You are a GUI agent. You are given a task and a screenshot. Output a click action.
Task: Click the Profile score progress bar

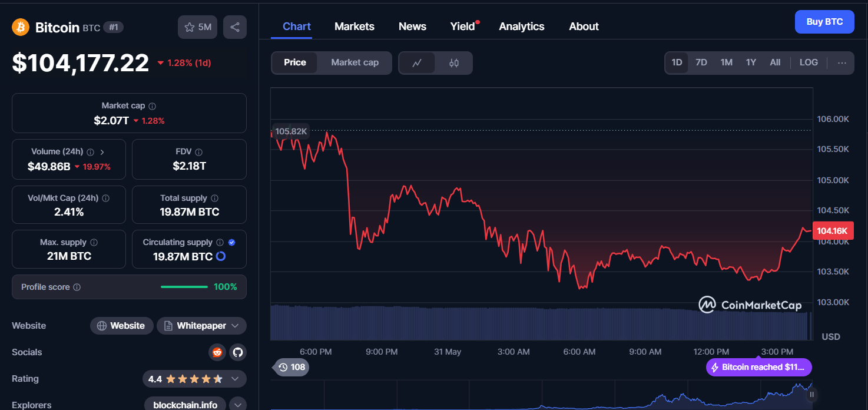(184, 287)
